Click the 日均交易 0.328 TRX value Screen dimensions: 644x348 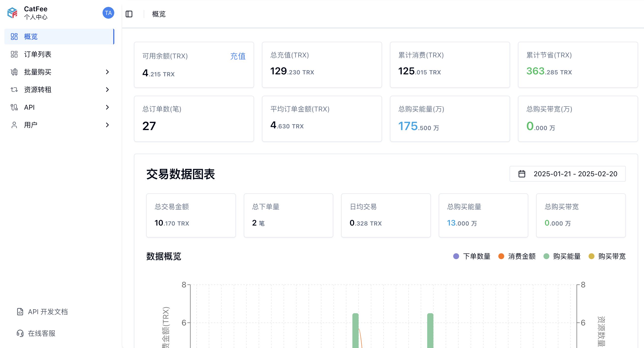point(365,223)
